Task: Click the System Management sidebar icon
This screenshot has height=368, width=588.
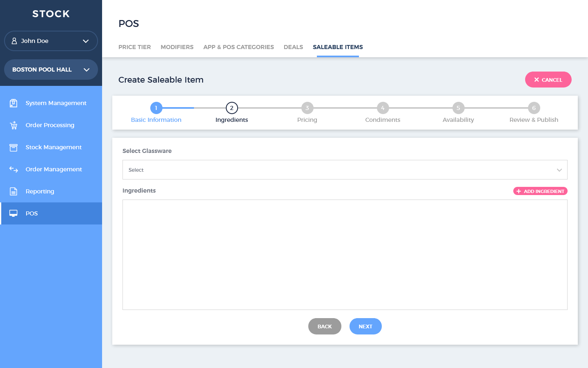Action: pos(13,103)
